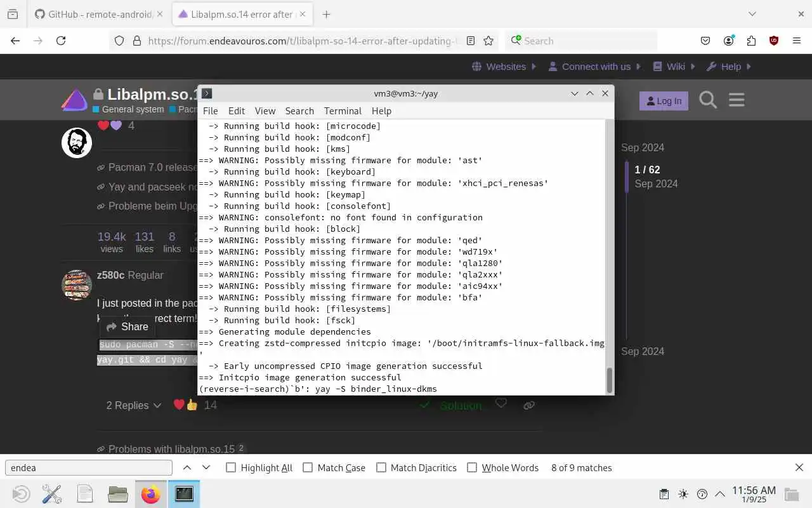The width and height of the screenshot is (812, 508).
Task: Focus the find bar text field
Action: [x=89, y=467]
